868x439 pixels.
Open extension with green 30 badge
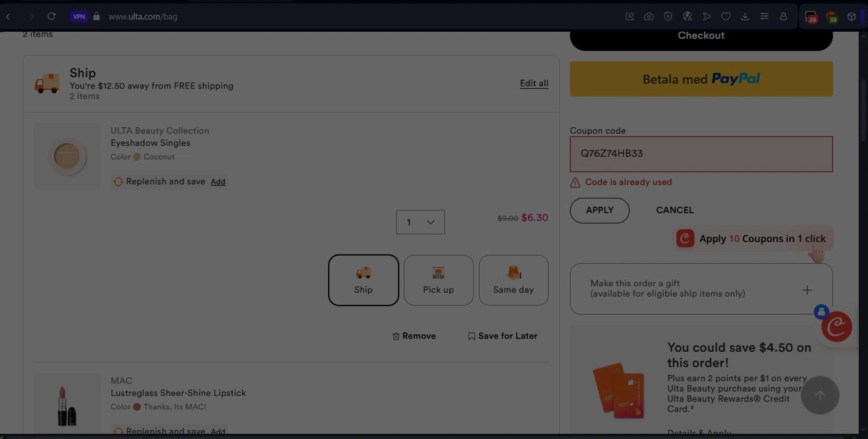click(x=832, y=17)
